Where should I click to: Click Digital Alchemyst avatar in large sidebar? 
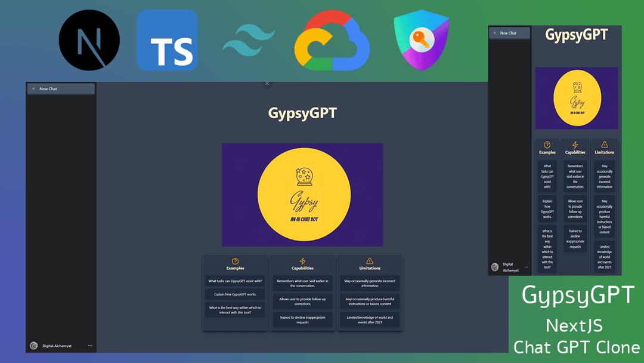pyautogui.click(x=34, y=346)
